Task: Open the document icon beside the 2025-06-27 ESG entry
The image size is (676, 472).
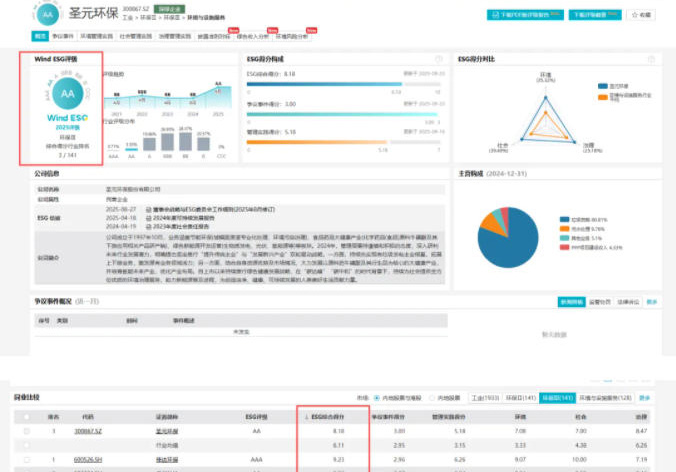Action: point(148,209)
